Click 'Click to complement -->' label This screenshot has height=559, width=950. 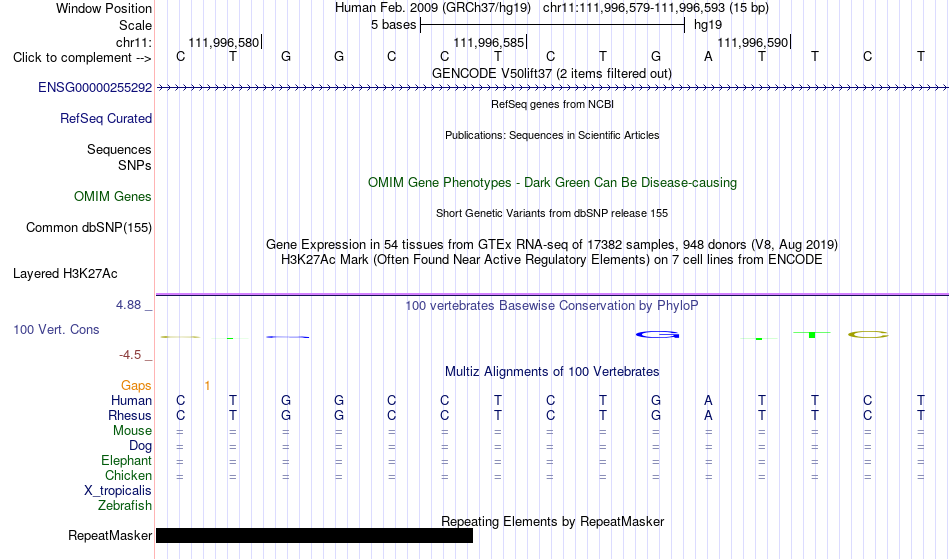click(82, 58)
